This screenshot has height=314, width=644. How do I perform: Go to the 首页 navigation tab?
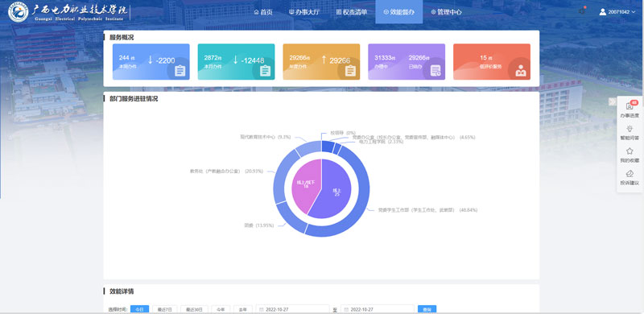pyautogui.click(x=263, y=12)
